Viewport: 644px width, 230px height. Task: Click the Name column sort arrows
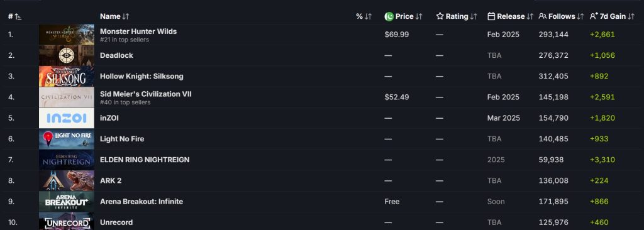126,16
